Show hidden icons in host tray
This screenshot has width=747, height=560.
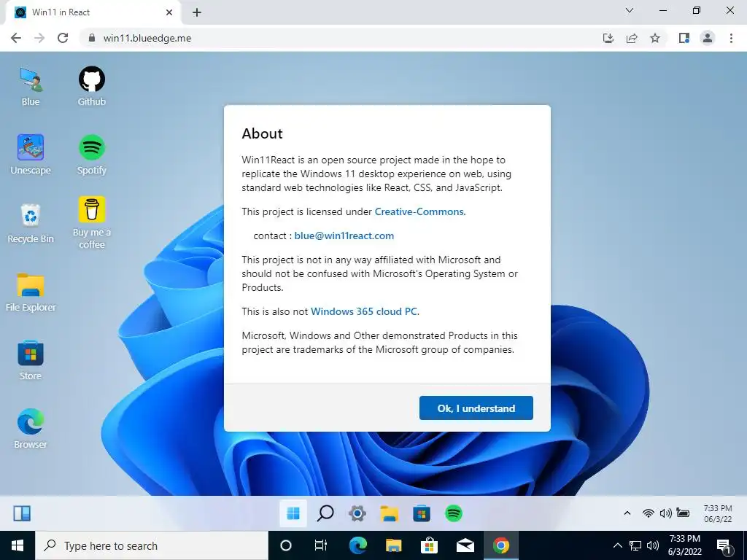click(617, 545)
